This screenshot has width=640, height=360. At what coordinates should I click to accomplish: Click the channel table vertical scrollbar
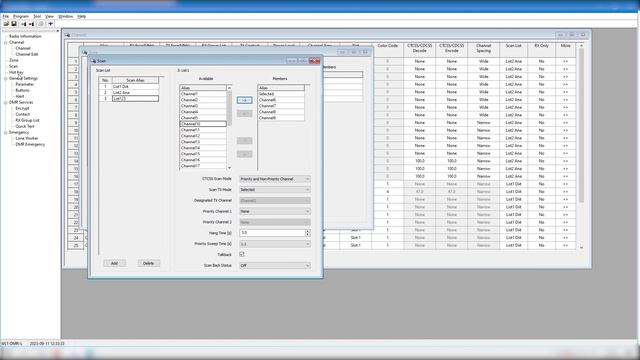tap(581, 146)
